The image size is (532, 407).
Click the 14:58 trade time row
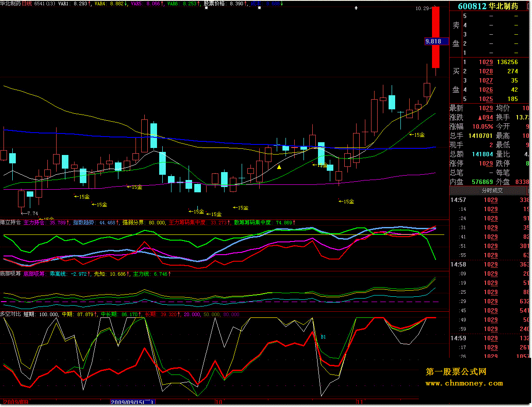(x=490, y=264)
